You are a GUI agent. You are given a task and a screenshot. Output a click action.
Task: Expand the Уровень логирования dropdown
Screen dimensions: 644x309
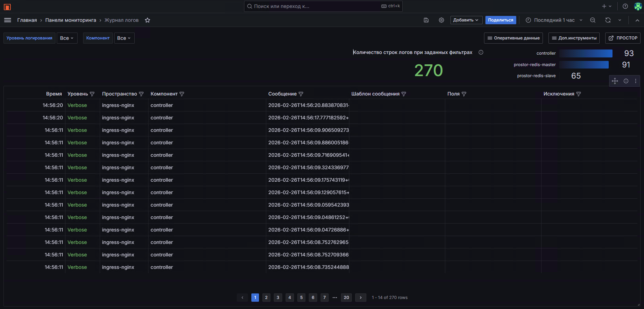tap(67, 38)
